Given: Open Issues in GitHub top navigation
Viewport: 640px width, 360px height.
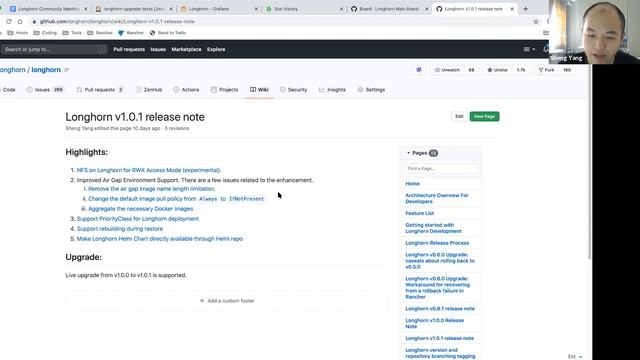Looking at the screenshot, I should point(158,49).
